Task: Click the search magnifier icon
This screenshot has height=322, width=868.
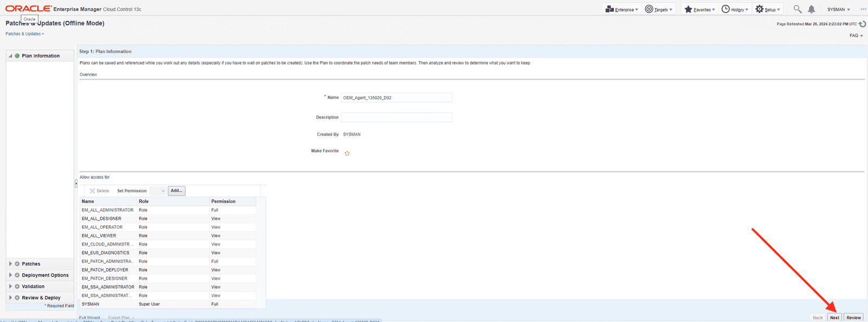Action: [797, 9]
